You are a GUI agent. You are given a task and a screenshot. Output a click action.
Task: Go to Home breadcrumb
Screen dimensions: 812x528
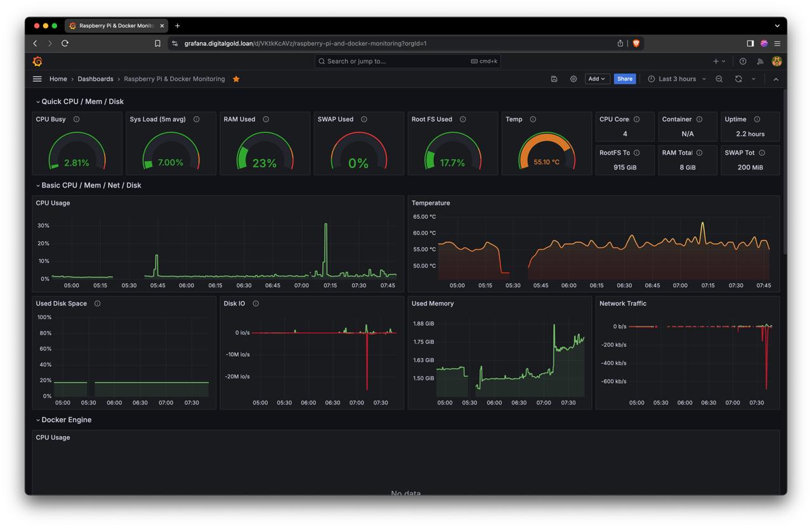[58, 79]
